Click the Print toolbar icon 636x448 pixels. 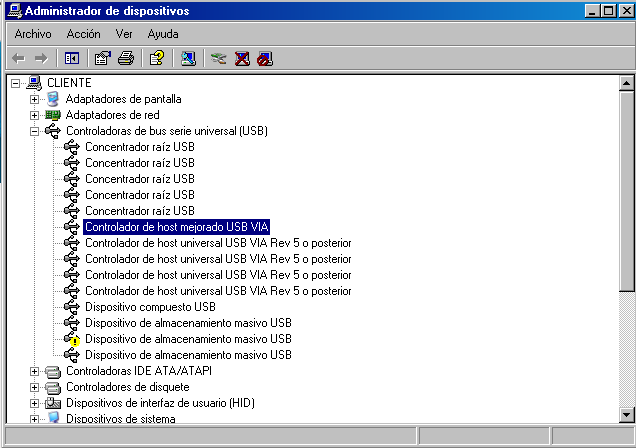pos(126,59)
